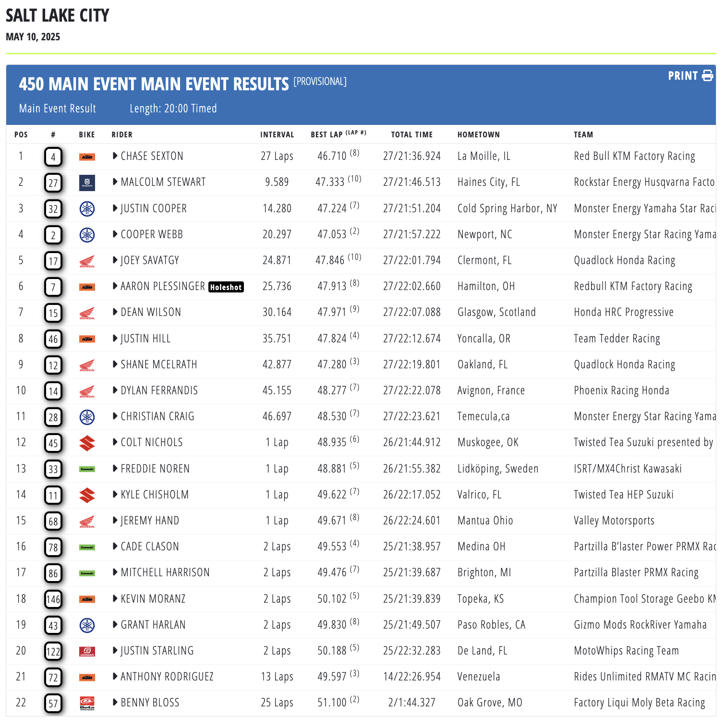
Task: Click the BEST LAP column header
Action: (338, 134)
